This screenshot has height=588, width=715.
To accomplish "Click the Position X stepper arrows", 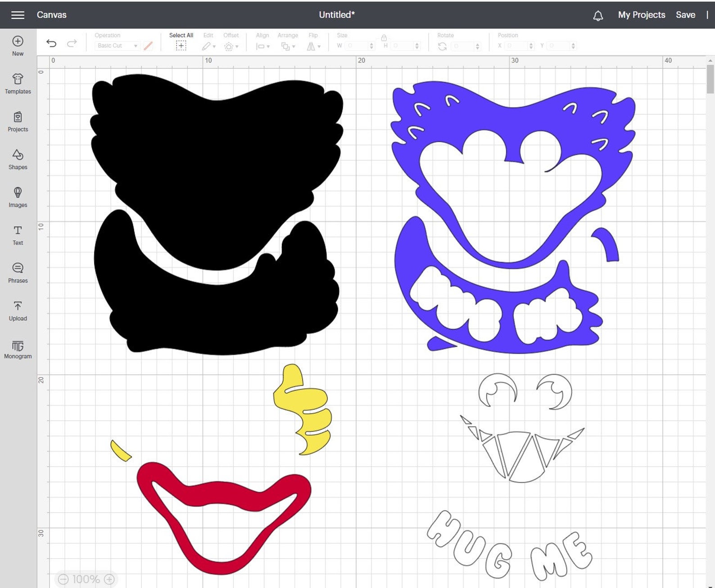I will click(531, 45).
